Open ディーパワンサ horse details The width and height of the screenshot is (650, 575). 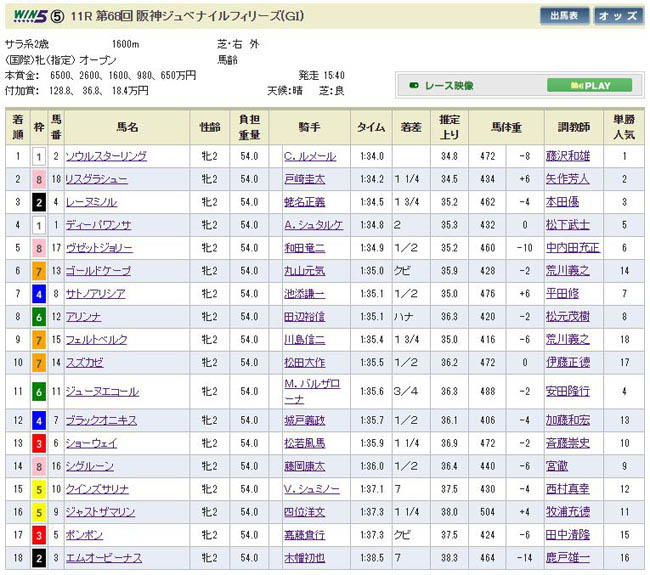98,225
